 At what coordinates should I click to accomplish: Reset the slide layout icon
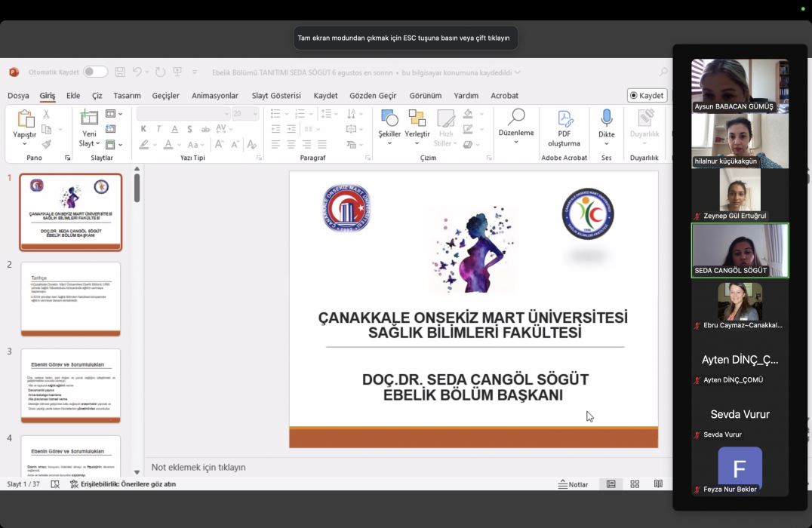110,129
